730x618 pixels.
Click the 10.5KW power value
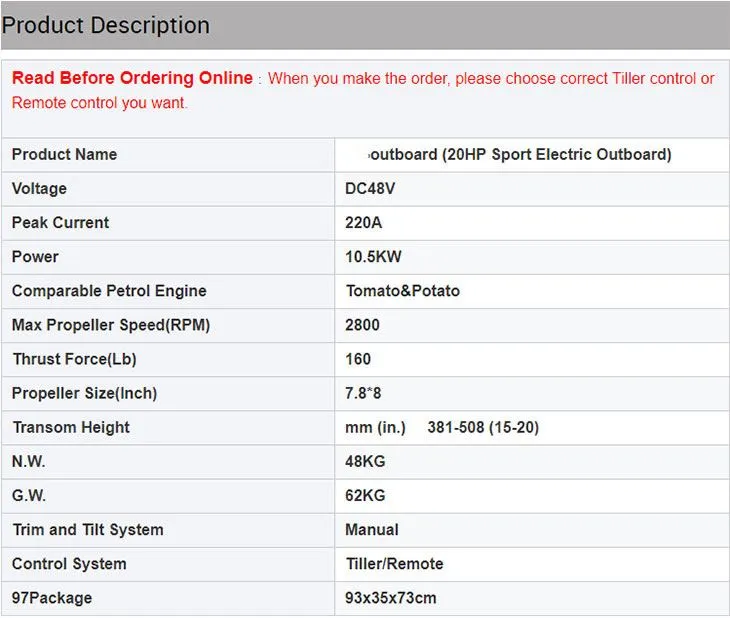tap(373, 256)
